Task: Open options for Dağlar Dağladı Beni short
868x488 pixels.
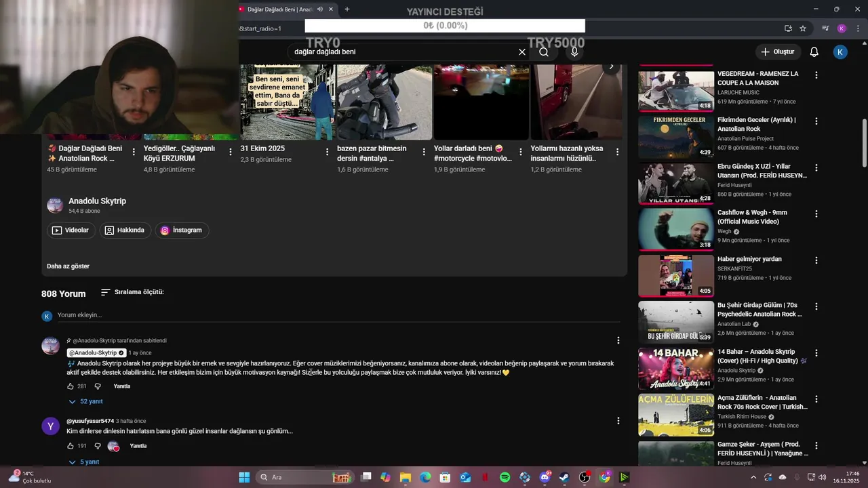Action: 134,152
